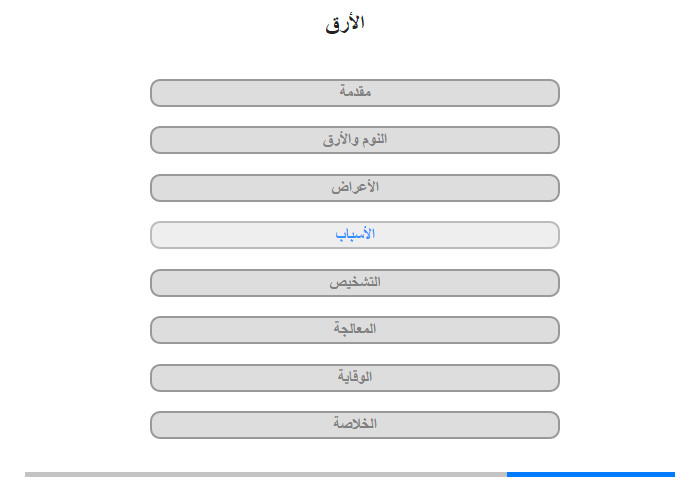Click the gray portion of progress bar
Screen dimensions: 700x480
[x=266, y=474]
